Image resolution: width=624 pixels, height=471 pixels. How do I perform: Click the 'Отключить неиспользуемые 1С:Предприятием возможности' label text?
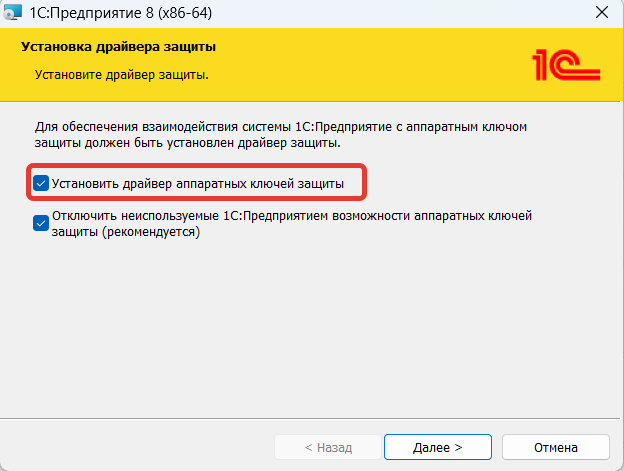291,215
